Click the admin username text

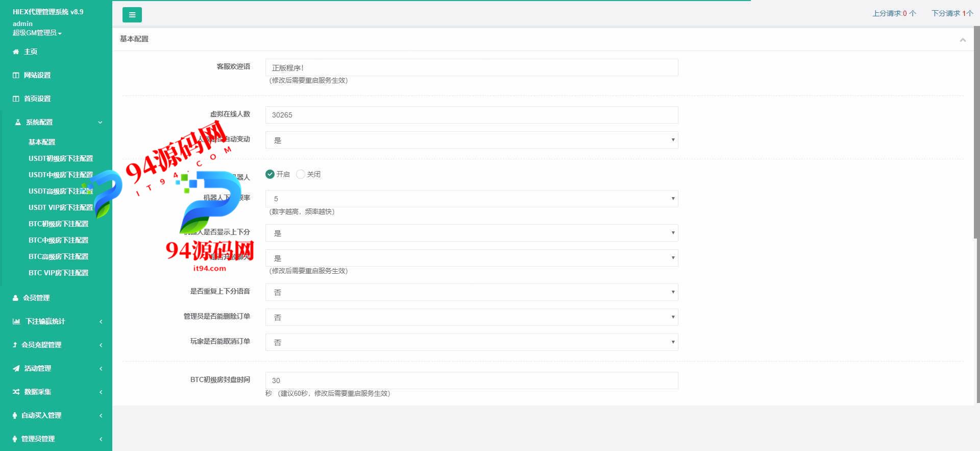pyautogui.click(x=22, y=23)
